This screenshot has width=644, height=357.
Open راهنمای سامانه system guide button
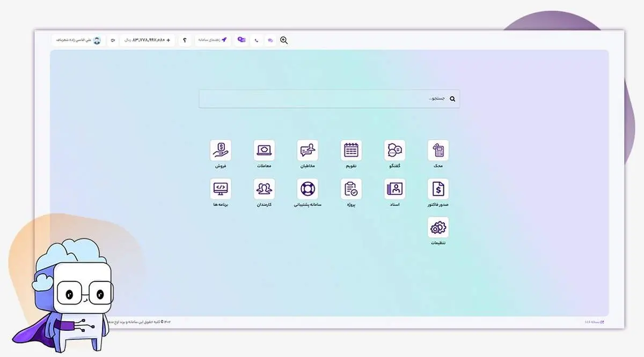pos(213,40)
